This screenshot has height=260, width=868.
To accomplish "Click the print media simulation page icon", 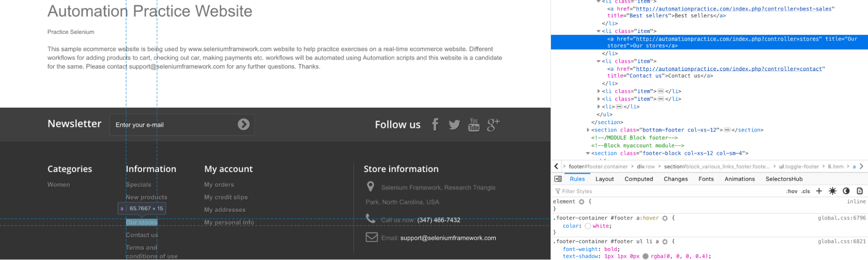I will coord(859,191).
